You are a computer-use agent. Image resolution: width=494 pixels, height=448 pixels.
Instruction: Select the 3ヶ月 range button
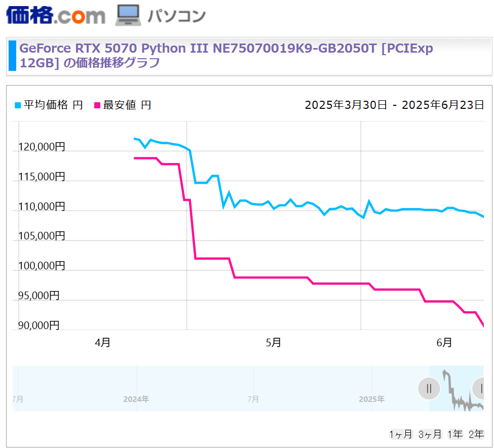430,434
